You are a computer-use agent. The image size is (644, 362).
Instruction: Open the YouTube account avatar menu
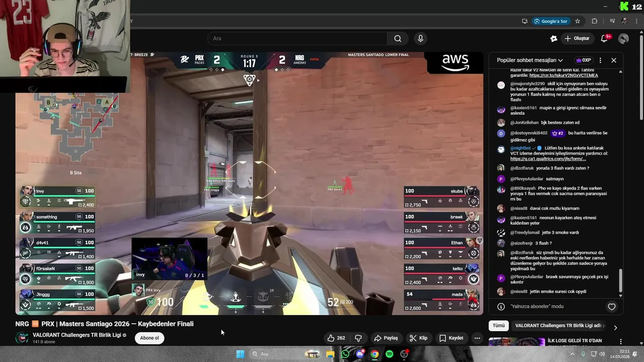[623, 39]
